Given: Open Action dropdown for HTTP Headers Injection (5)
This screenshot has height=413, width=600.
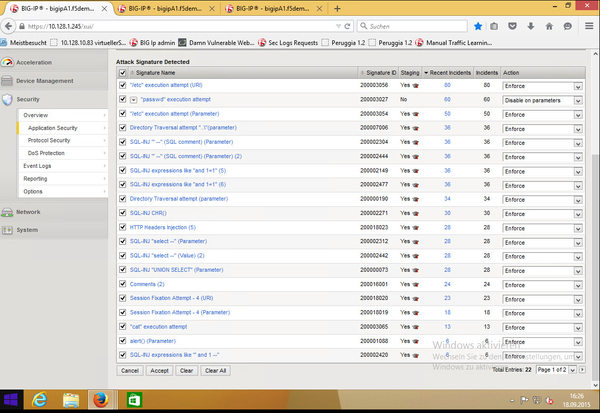Looking at the screenshot, I should (x=543, y=228).
